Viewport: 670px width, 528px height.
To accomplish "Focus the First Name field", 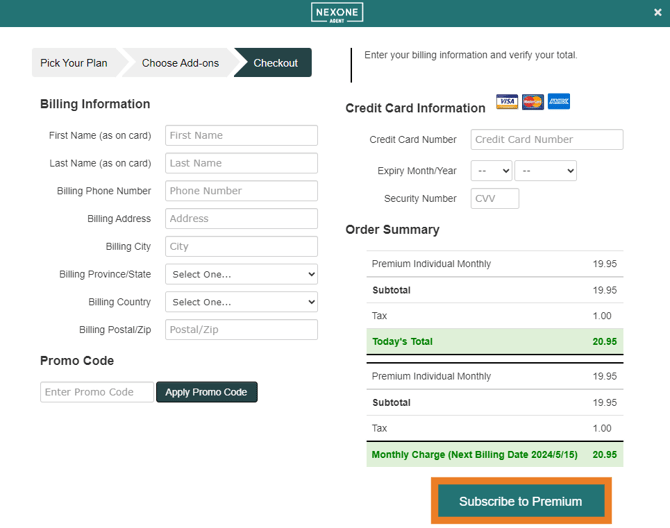I will pos(242,136).
